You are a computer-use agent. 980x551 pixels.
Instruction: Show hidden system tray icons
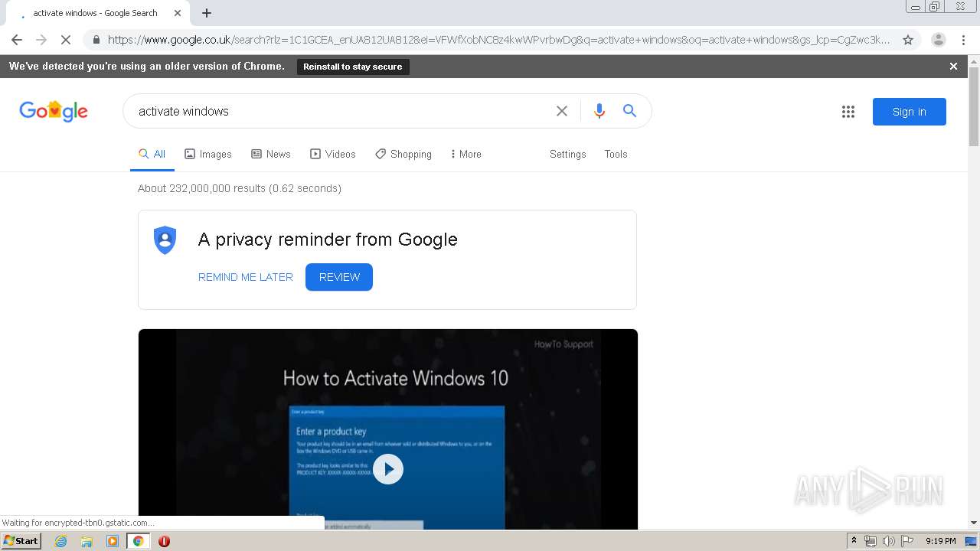[854, 541]
